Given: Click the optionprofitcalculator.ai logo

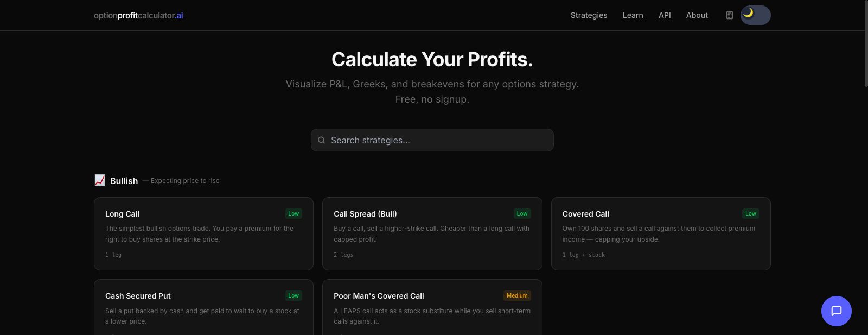Looking at the screenshot, I should point(138,15).
